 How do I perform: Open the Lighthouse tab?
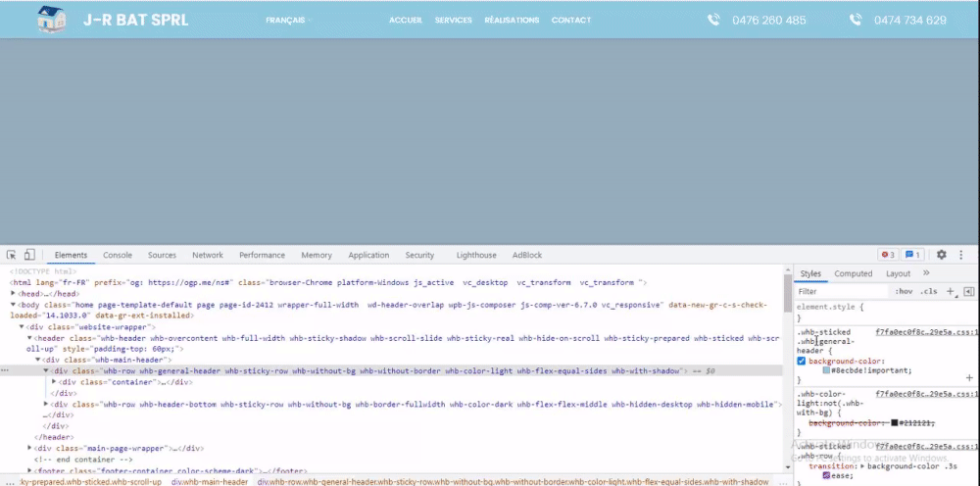pos(476,255)
